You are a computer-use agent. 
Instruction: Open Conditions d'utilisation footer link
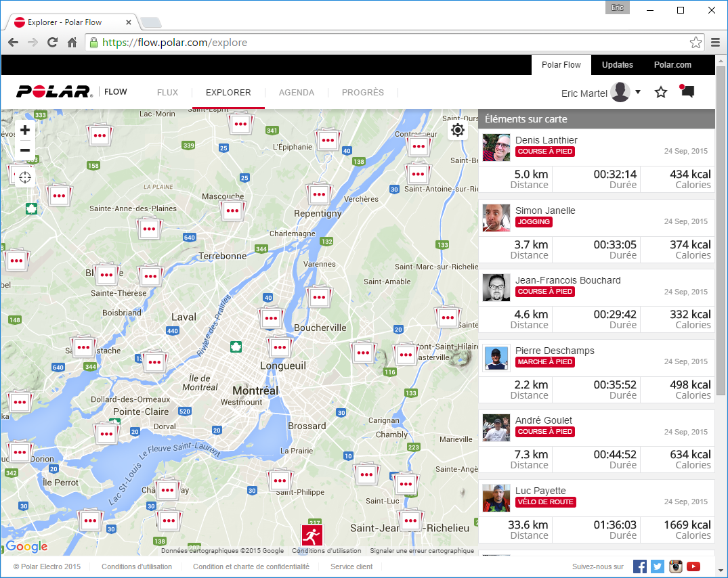click(137, 566)
